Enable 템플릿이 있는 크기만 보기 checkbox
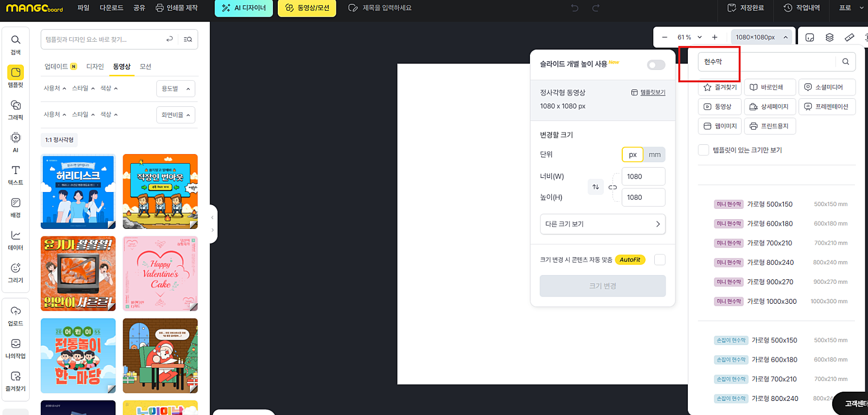This screenshot has height=415, width=868. coord(704,150)
